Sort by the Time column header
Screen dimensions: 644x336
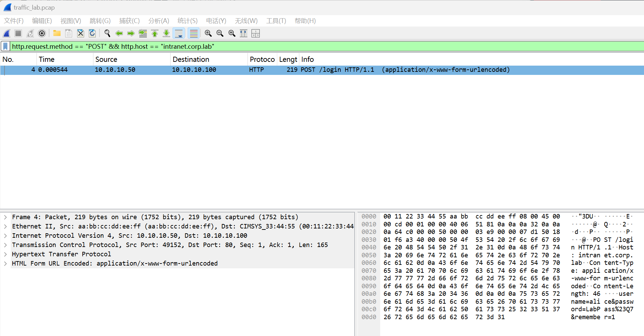tap(65, 59)
